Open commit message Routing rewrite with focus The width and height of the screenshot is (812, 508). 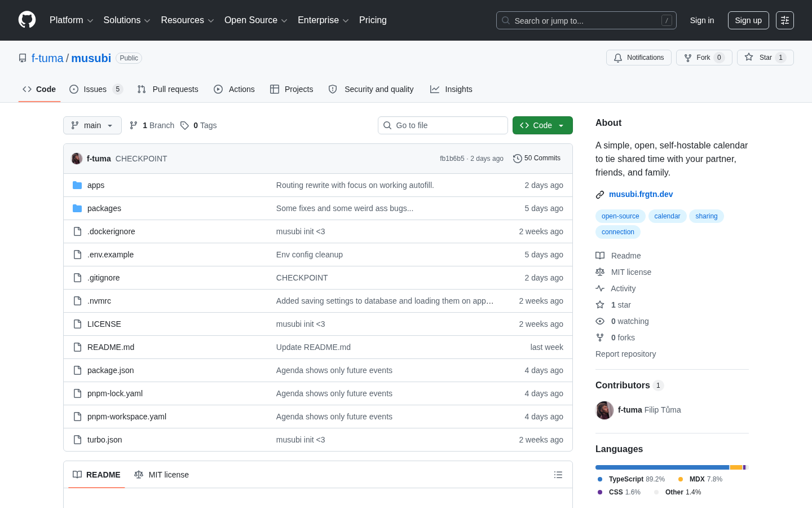pos(355,185)
